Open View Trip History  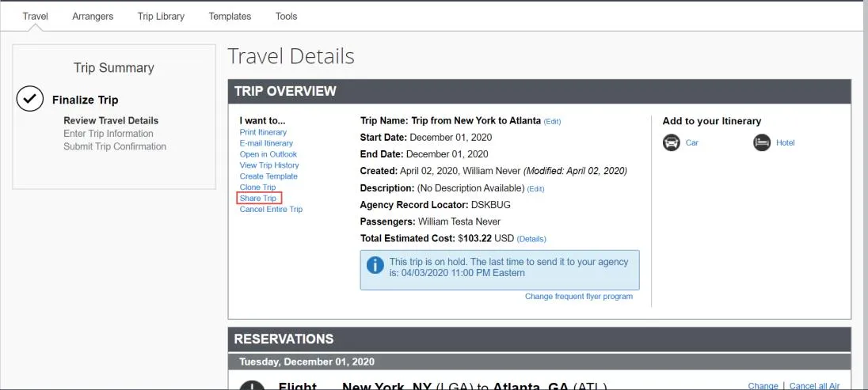pos(269,165)
